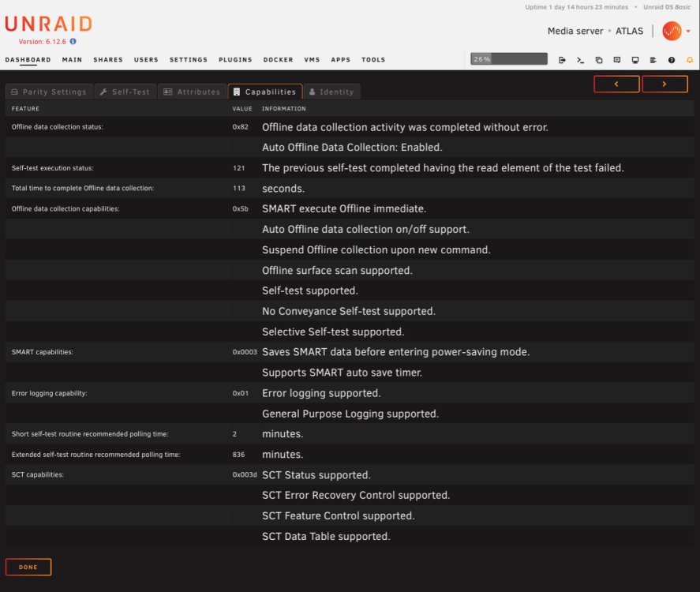Click the version info icon

(x=73, y=42)
